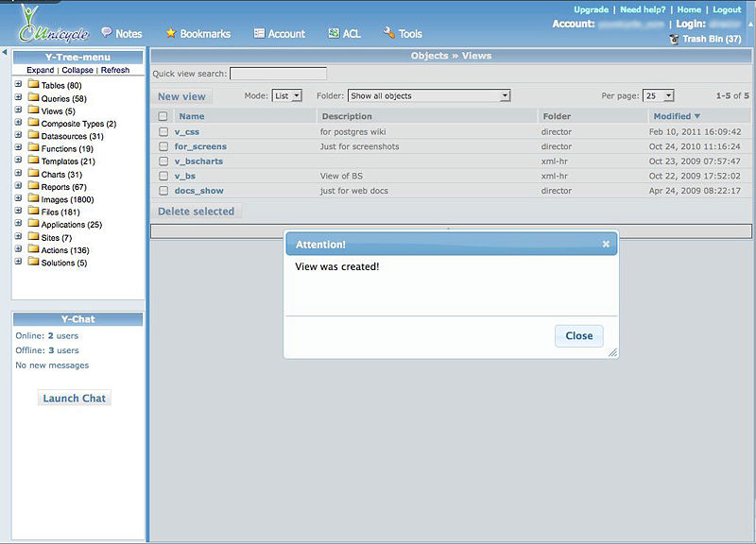Click the Reports folder icon
Viewport: 756px width, 544px height.
33,187
